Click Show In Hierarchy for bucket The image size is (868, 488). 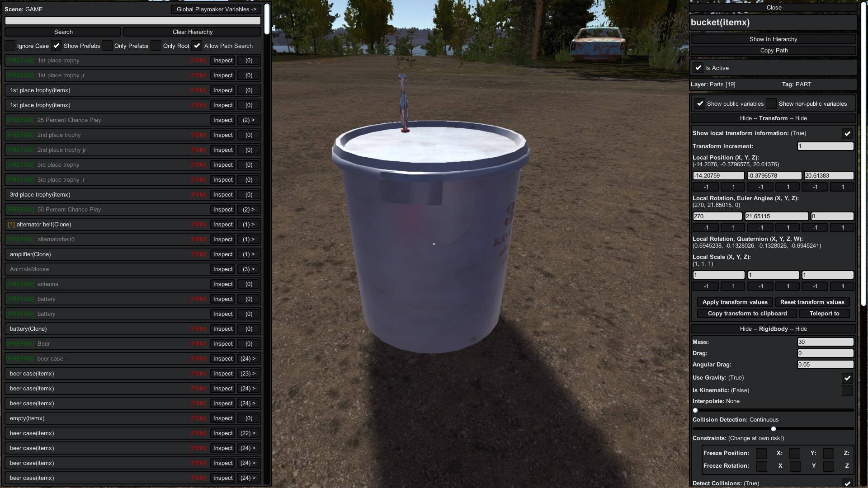(x=773, y=39)
